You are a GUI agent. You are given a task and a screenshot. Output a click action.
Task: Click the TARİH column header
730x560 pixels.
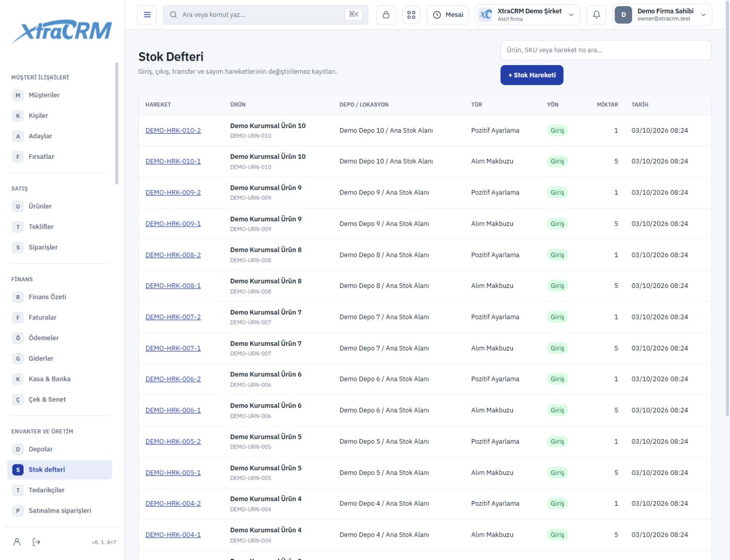[640, 105]
